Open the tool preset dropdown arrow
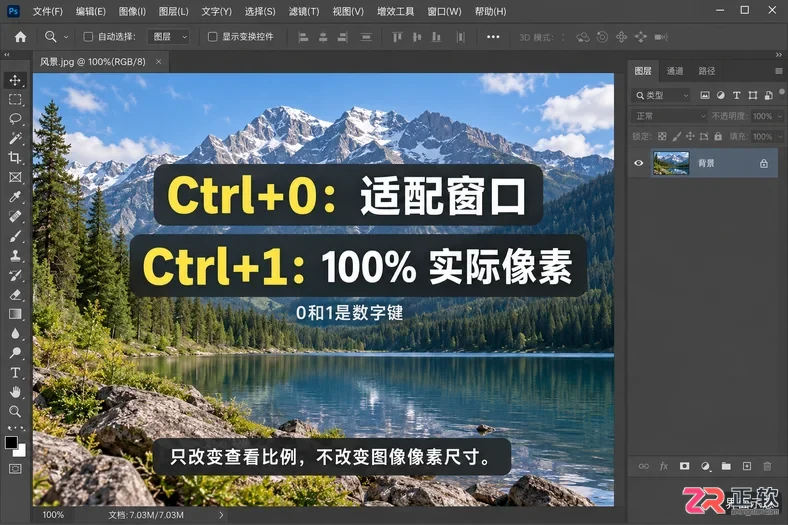Screen dimensions: 788x525 [x=66, y=37]
